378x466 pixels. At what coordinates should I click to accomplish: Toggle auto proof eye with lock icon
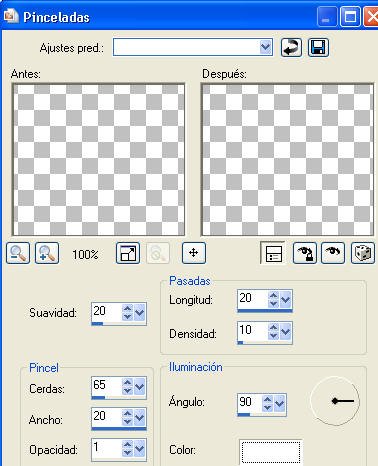point(304,253)
